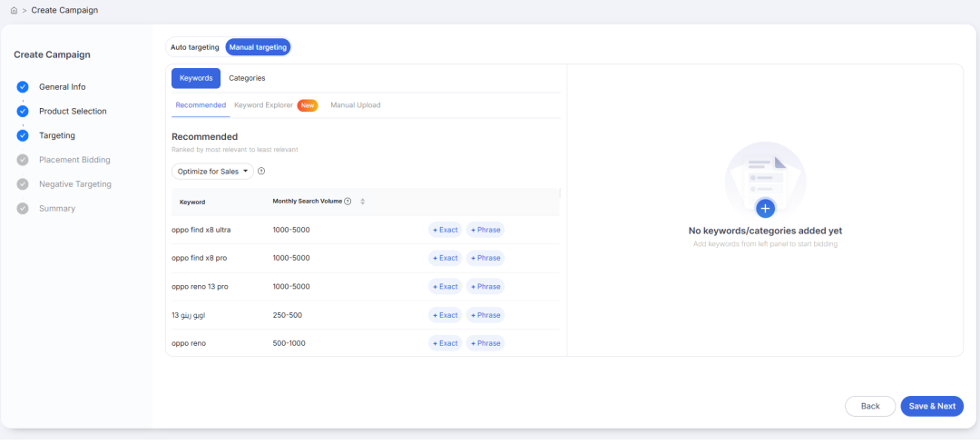Add 'oppo reno' as Phrase
This screenshot has width=980, height=444.
tap(485, 343)
